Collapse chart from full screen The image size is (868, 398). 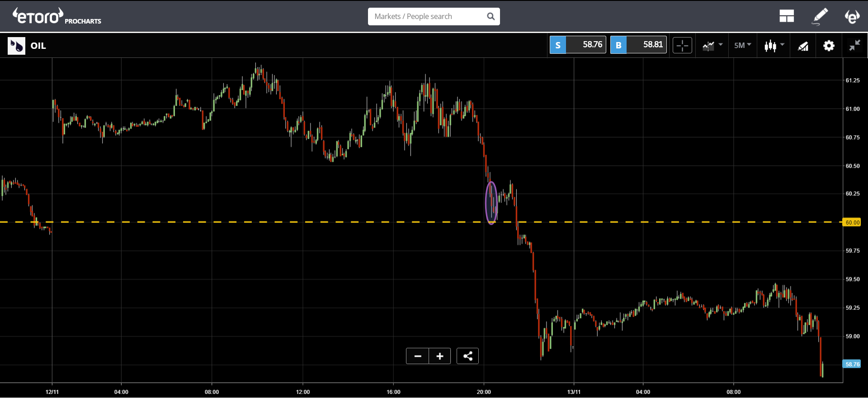(x=854, y=45)
